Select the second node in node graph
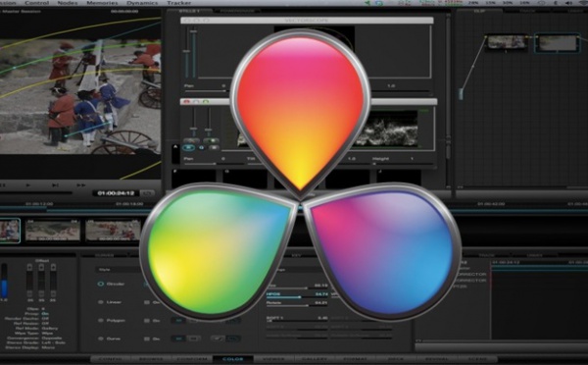This screenshot has height=365, width=588. (x=557, y=43)
